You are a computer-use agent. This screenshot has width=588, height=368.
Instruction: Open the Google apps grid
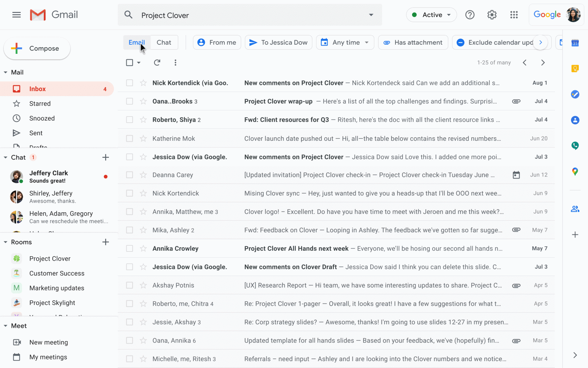514,15
